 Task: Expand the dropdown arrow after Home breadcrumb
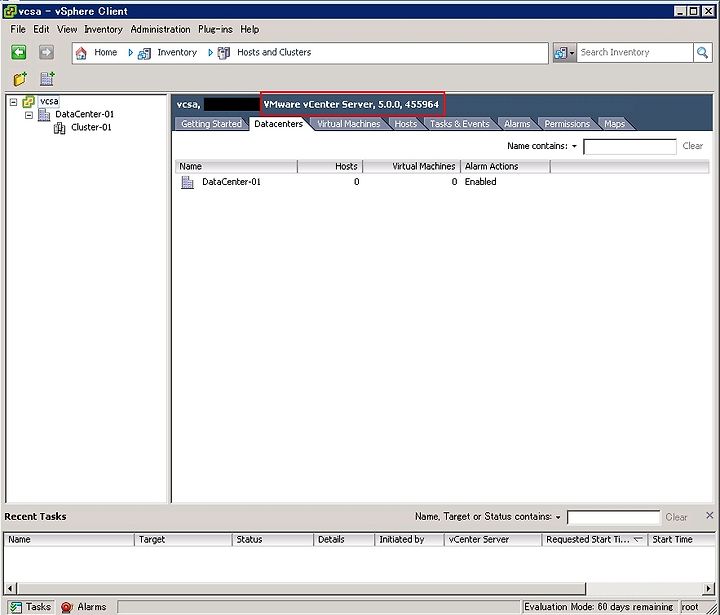tap(130, 53)
